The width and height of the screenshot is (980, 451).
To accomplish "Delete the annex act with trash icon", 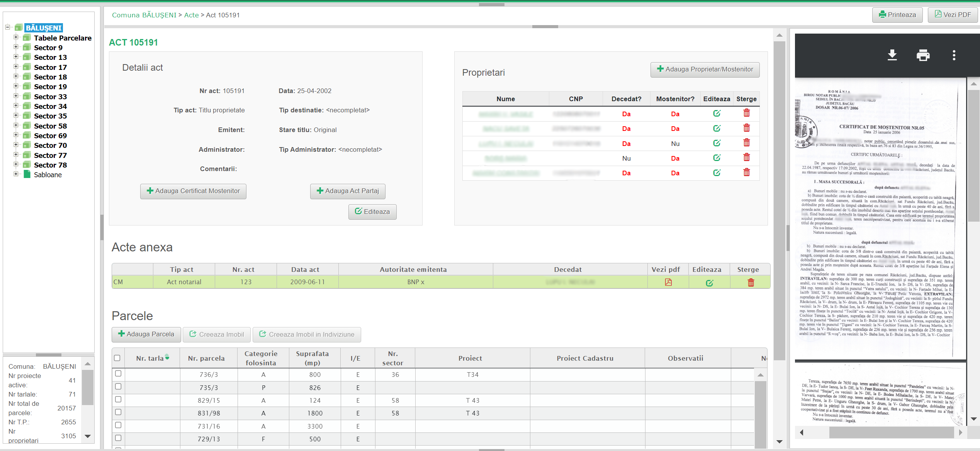I will 751,283.
